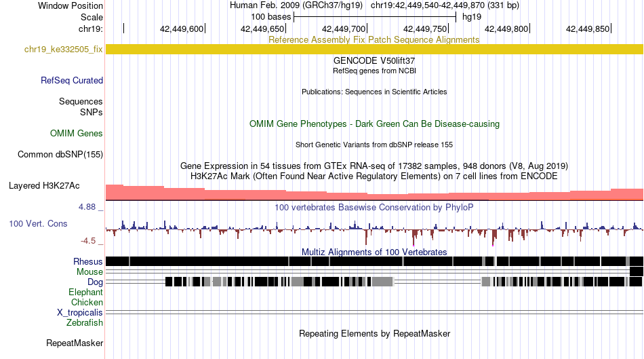644x359 pixels.
Task: Click the Mouse alignment block at right edge
Action: coord(636,271)
